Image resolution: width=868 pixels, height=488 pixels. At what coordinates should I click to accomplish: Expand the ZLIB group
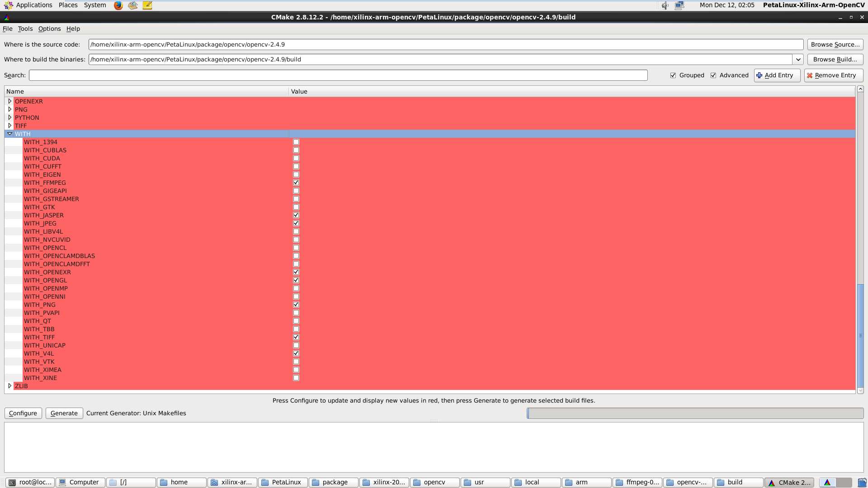(x=9, y=386)
